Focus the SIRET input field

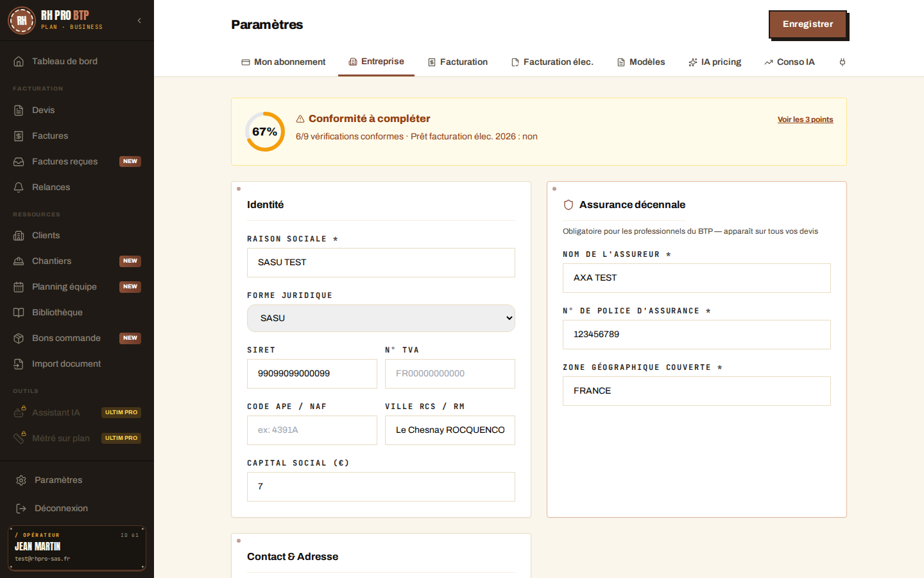[312, 374]
